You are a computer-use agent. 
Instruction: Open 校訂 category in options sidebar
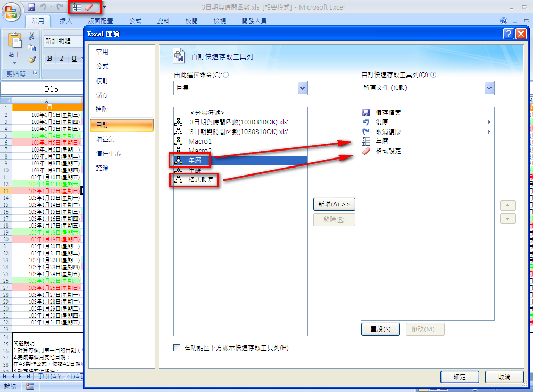(122, 80)
